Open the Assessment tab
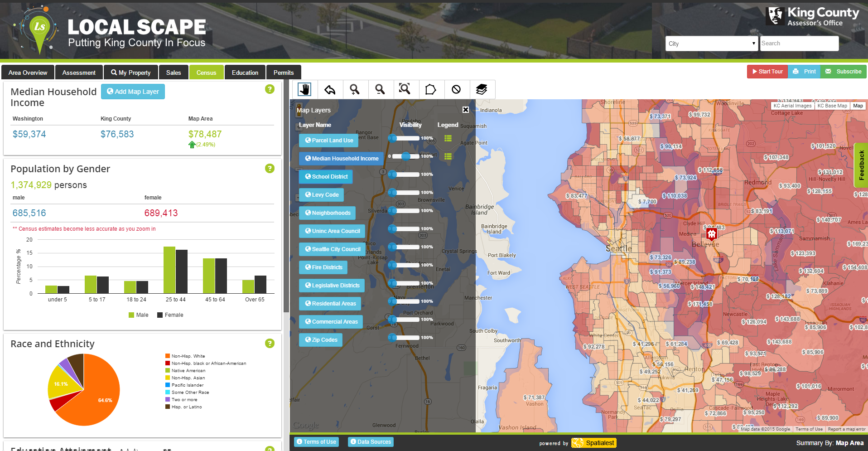The image size is (868, 451). [x=79, y=72]
